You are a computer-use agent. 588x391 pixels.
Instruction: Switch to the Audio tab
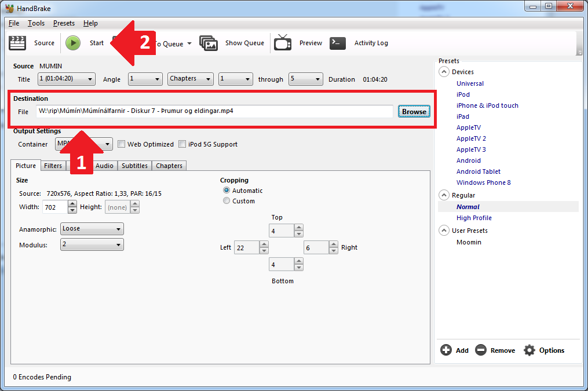click(x=104, y=166)
